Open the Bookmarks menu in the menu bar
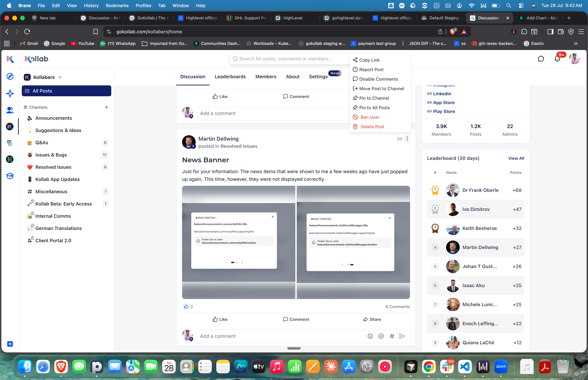588x380 pixels. [117, 5]
